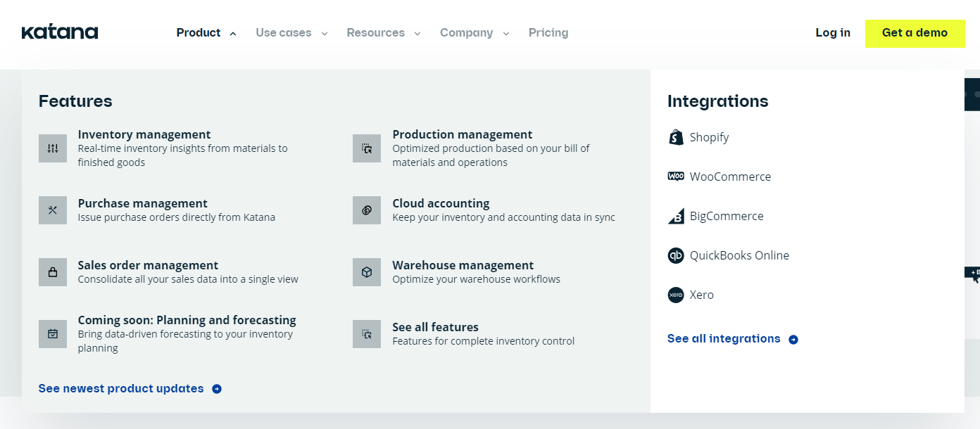Expand the Use cases dropdown
980x429 pixels.
coord(291,33)
